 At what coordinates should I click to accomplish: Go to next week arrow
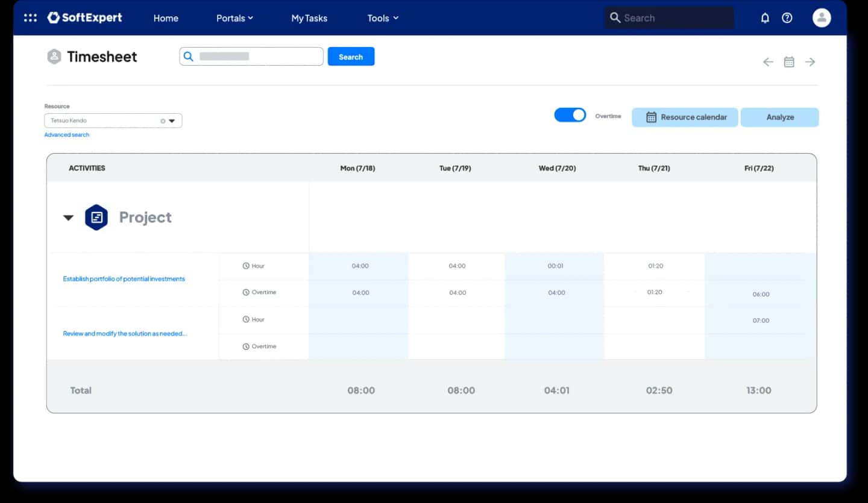[x=810, y=62]
